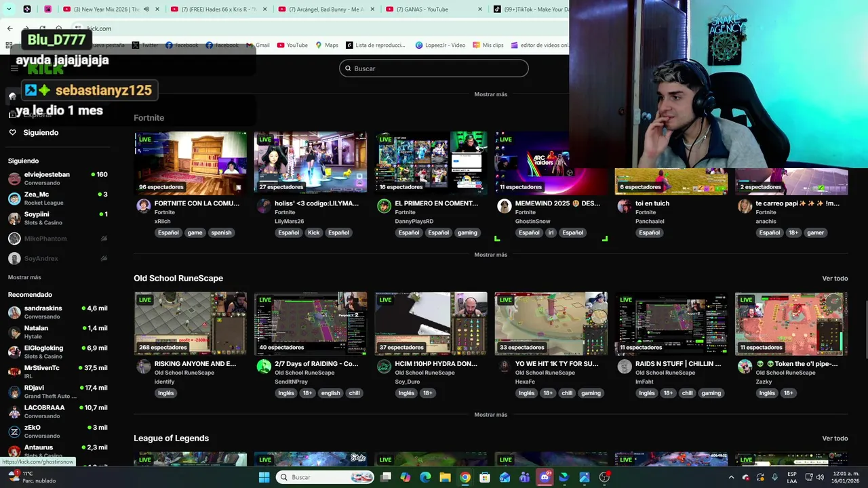868x488 pixels.
Task: Open the Old School RuneScape category heading
Action: coord(178,279)
